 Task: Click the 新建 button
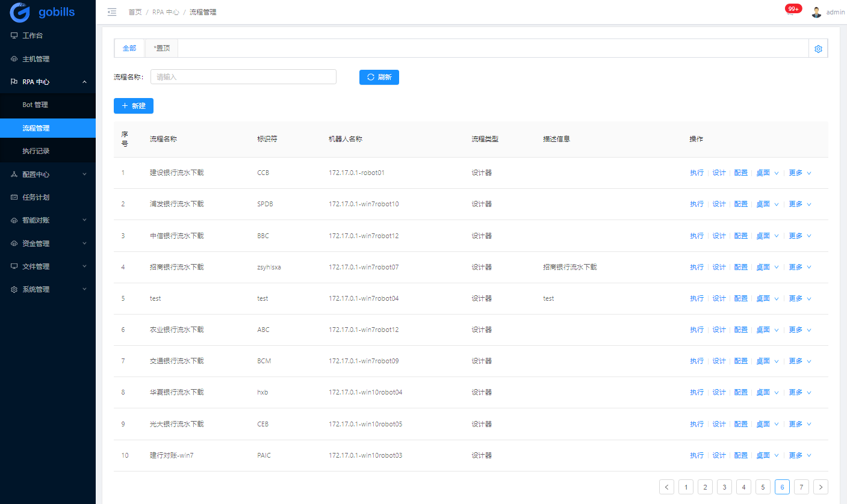133,106
